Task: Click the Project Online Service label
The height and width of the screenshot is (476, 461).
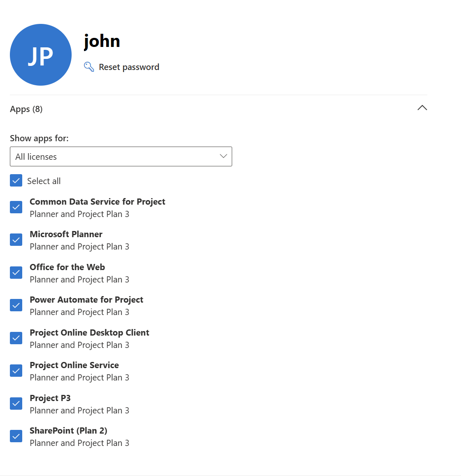Action: pos(75,365)
